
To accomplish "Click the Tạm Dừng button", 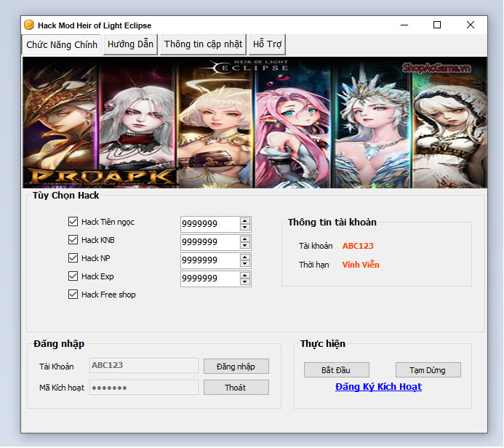I will [428, 370].
